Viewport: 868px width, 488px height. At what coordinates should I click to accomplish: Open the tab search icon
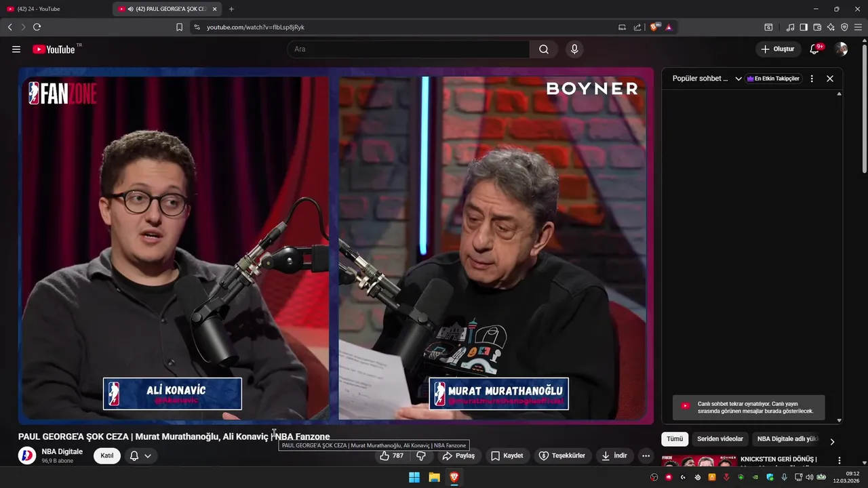coord(768,27)
